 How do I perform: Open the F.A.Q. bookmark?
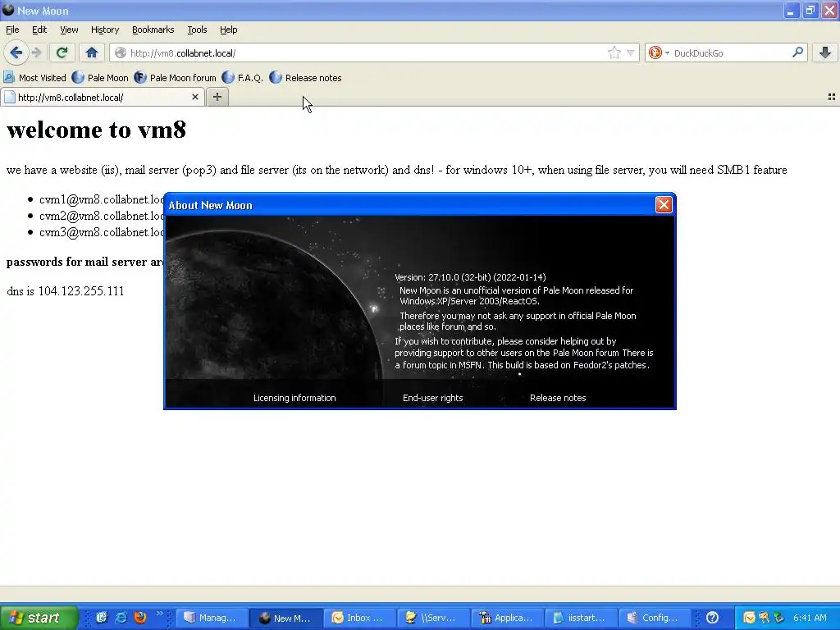click(242, 78)
